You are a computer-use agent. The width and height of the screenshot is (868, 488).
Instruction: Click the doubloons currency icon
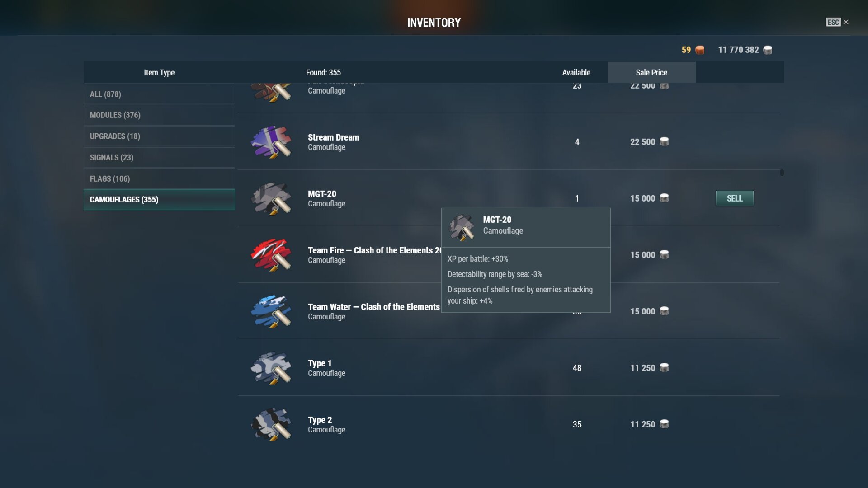pyautogui.click(x=700, y=50)
